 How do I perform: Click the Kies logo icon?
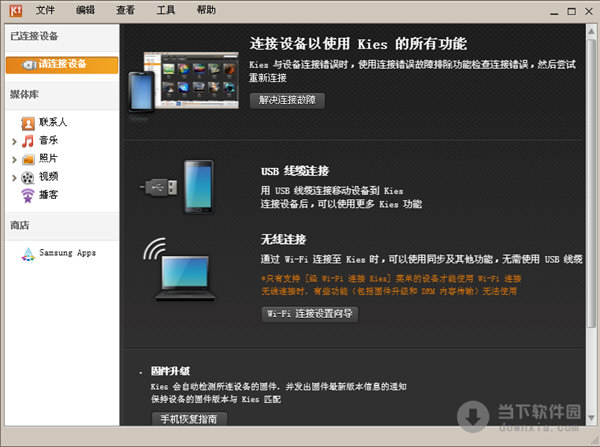click(15, 10)
